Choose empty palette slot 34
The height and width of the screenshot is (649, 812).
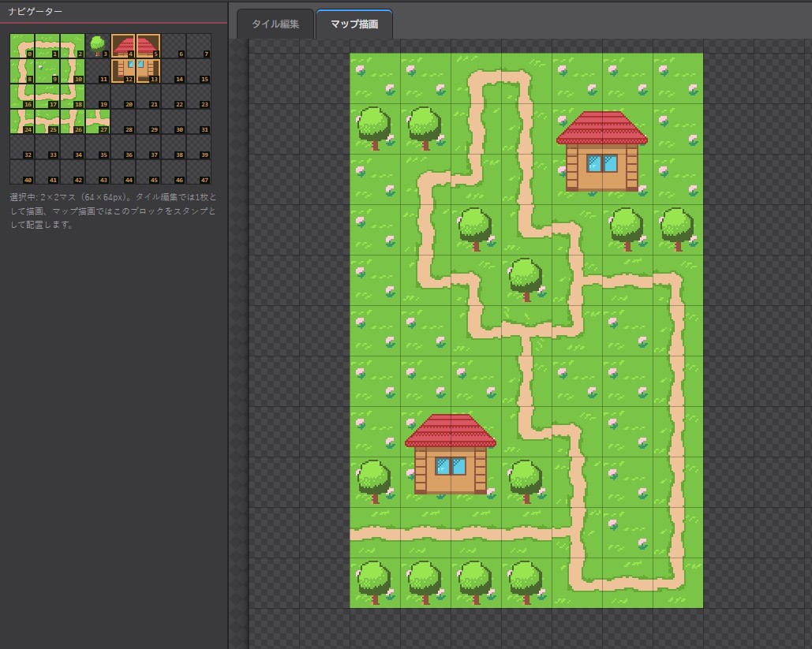tap(73, 147)
